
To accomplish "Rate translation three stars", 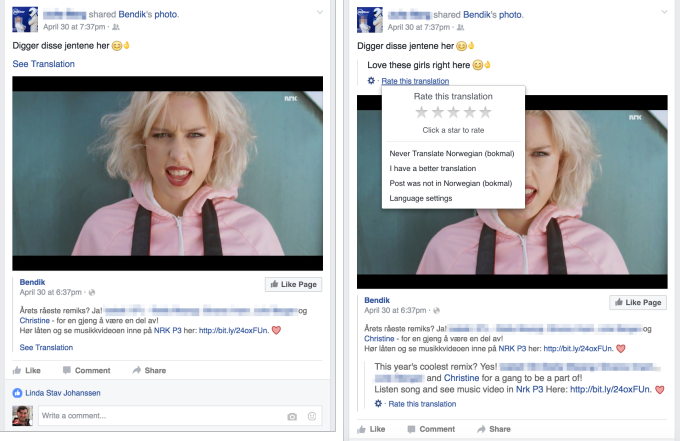I will point(454,112).
